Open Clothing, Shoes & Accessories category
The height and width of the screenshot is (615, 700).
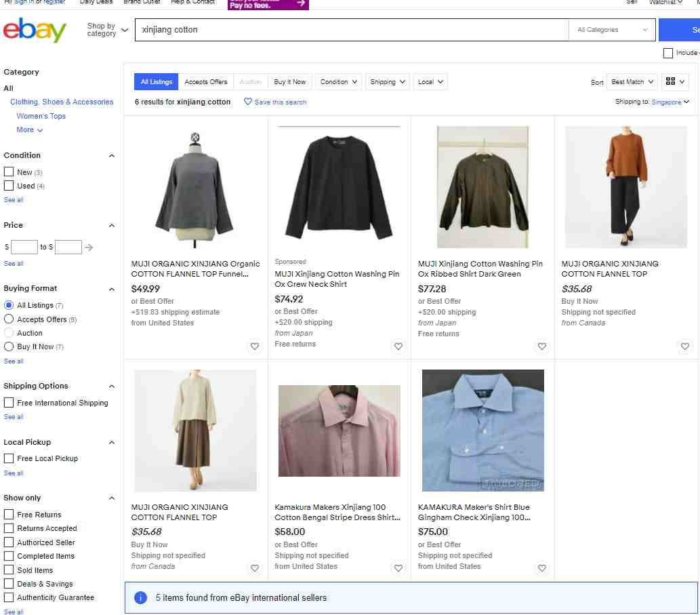pyautogui.click(x=62, y=102)
